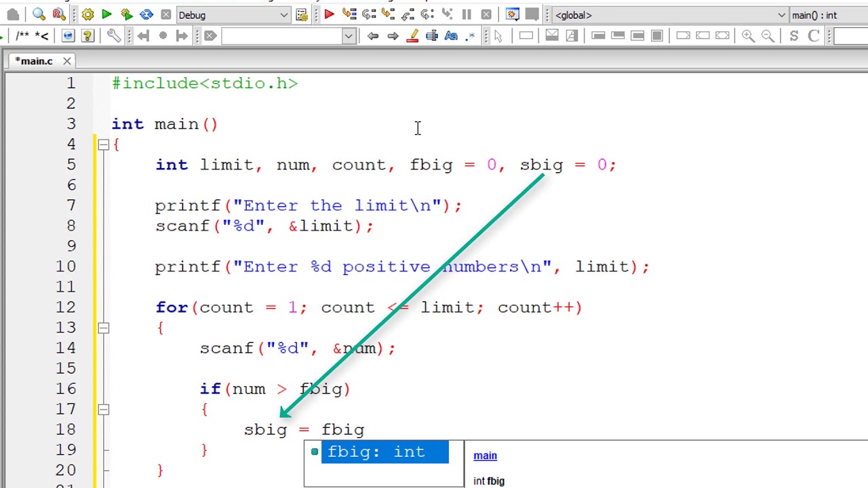The width and height of the screenshot is (868, 488).
Task: Click the Step out debugger icon
Action: pos(408,14)
